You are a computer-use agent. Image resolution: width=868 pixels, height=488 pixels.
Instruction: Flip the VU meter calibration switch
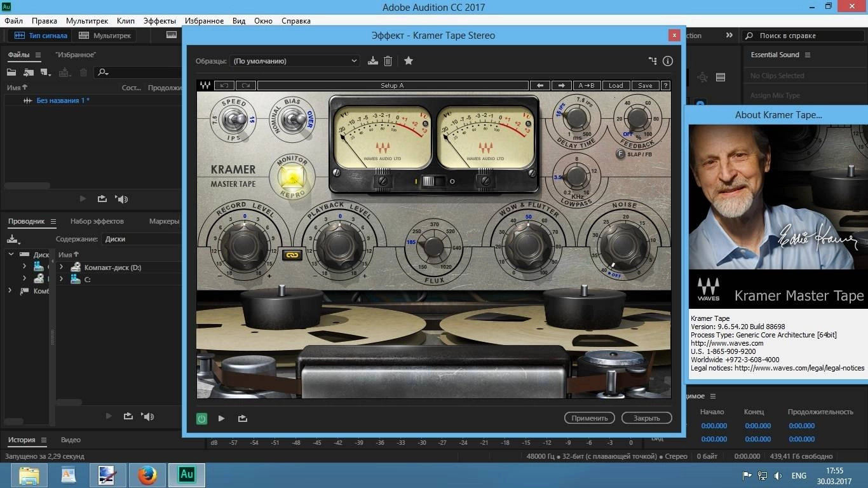pos(434,181)
